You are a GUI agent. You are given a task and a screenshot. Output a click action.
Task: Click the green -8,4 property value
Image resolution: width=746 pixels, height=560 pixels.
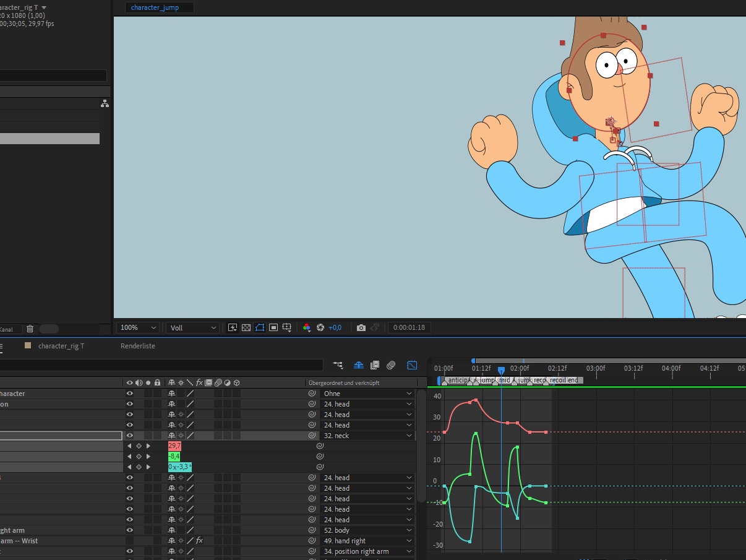[174, 457]
